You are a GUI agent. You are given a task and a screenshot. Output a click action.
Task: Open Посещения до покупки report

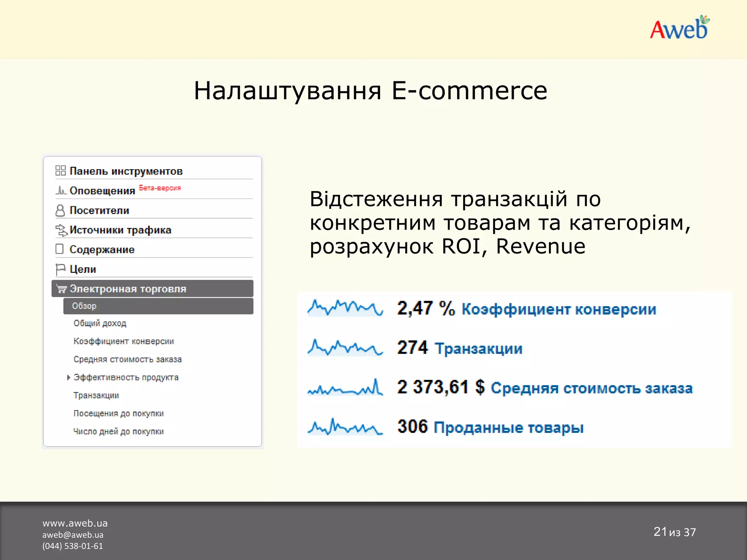119,413
